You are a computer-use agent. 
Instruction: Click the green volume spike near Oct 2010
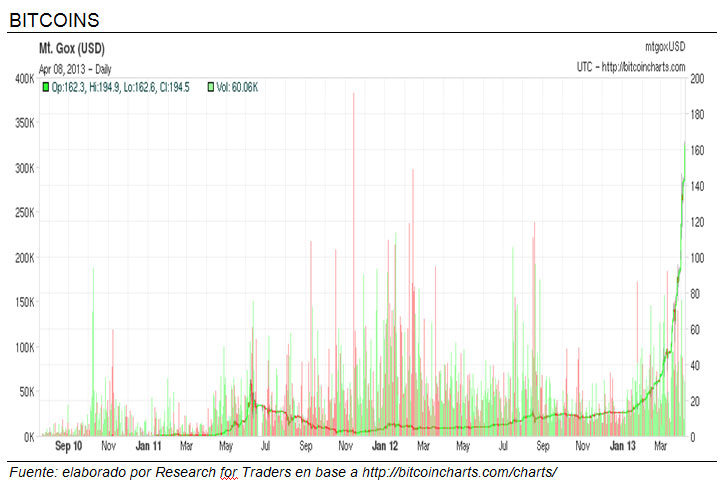[x=93, y=351]
